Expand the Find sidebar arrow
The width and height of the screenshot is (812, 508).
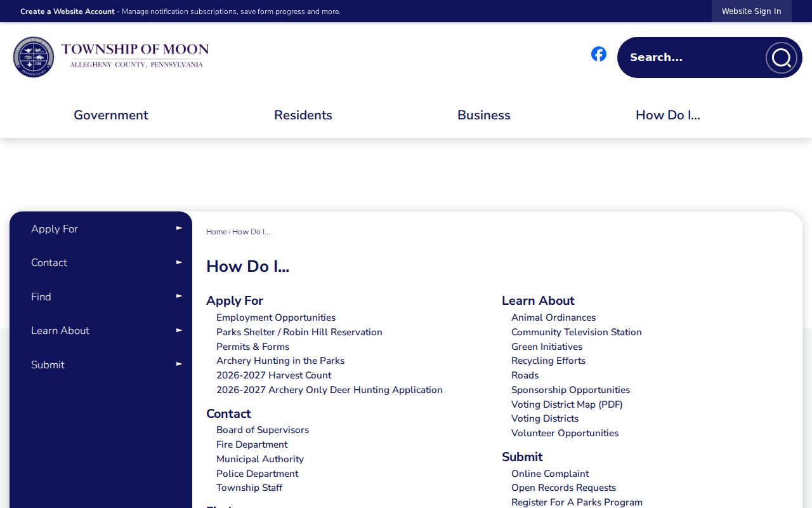(179, 296)
